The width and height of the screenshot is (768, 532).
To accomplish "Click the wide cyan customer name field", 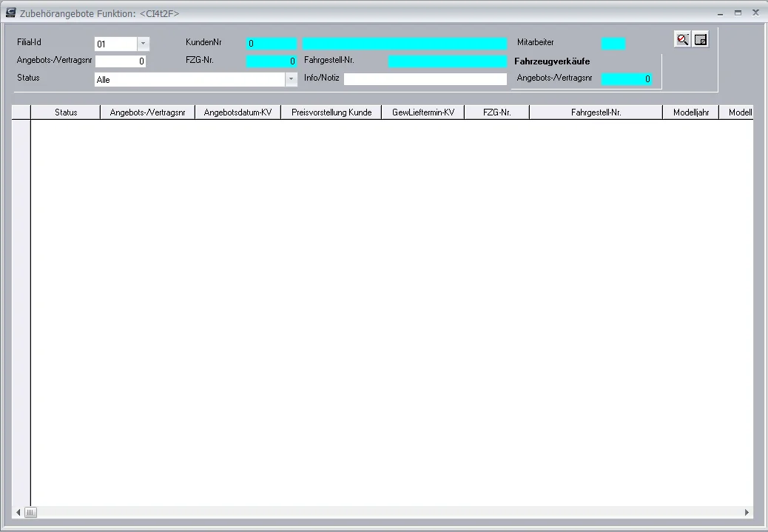I will [405, 43].
